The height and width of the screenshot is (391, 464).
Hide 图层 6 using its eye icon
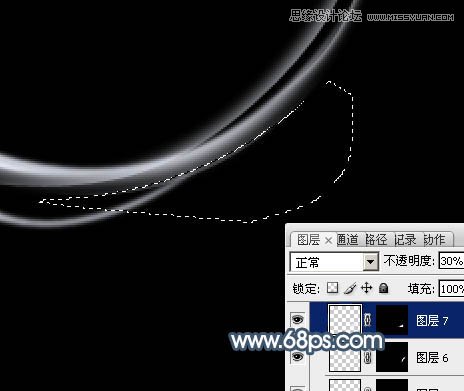[298, 357]
